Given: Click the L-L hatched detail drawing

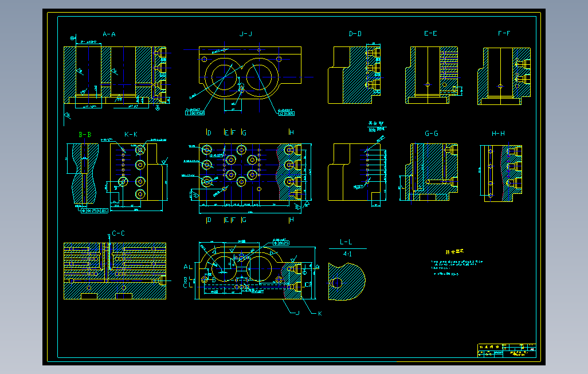Looking at the screenshot, I should point(347,281).
